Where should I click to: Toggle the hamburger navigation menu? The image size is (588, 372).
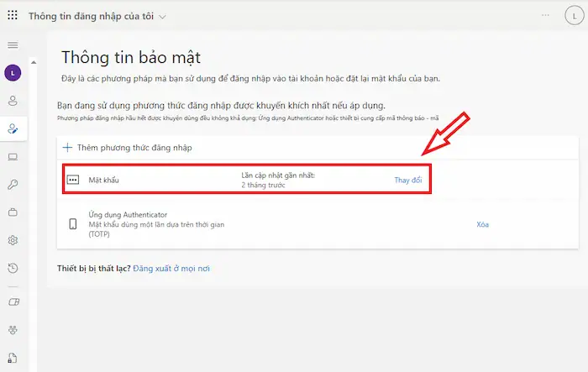pyautogui.click(x=13, y=45)
